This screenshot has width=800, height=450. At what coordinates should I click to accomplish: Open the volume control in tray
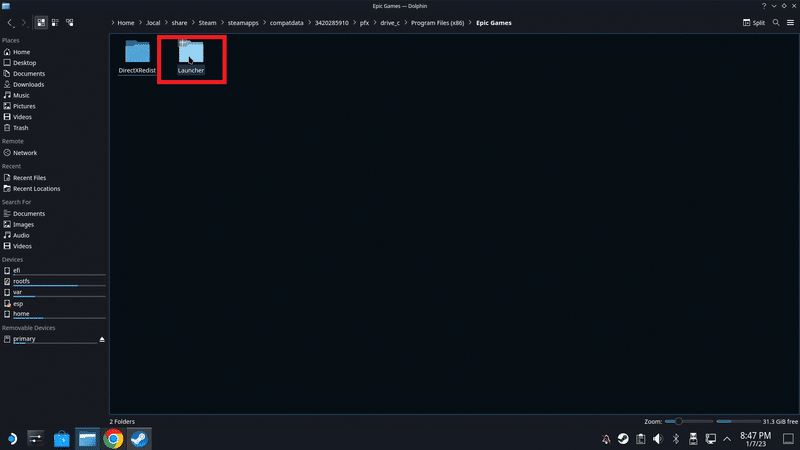pyautogui.click(x=658, y=439)
